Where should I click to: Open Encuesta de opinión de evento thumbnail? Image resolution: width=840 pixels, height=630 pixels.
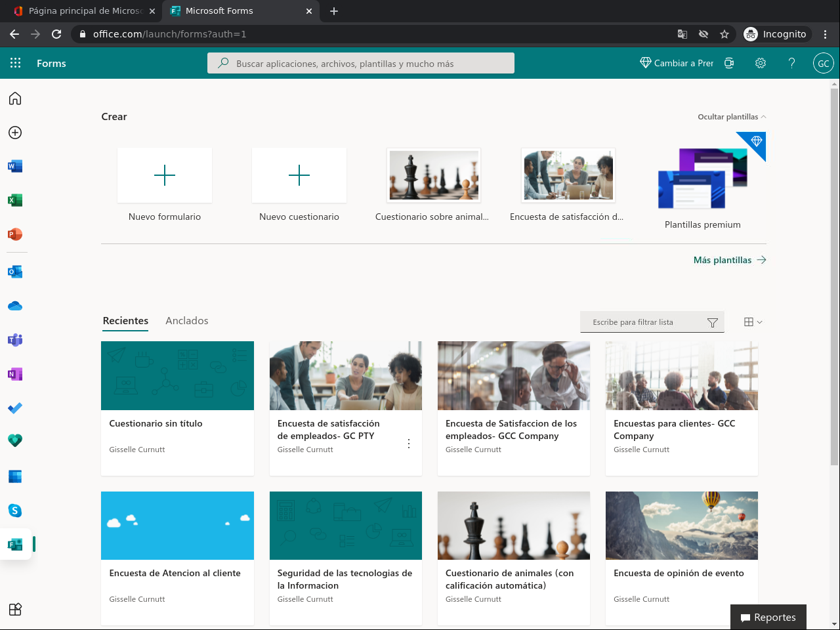[x=681, y=526]
